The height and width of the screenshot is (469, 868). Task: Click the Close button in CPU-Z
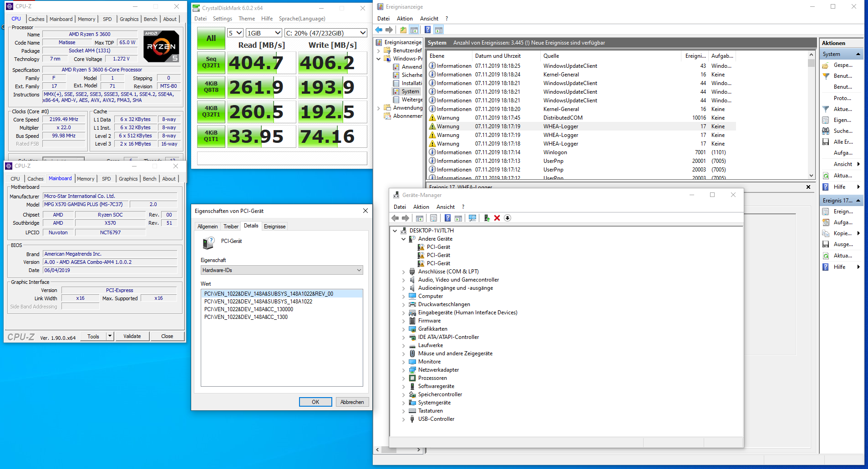pos(167,336)
